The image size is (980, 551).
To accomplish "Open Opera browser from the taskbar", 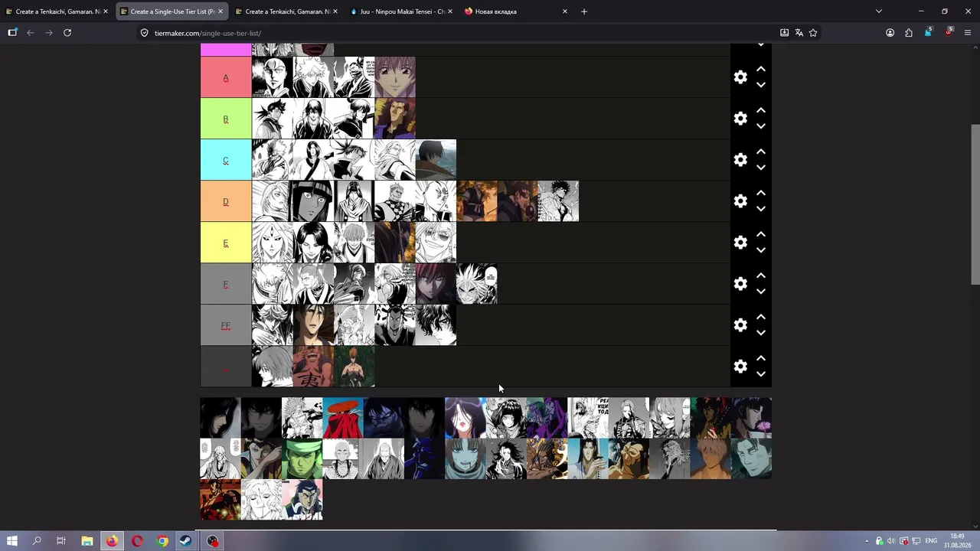I will [137, 541].
